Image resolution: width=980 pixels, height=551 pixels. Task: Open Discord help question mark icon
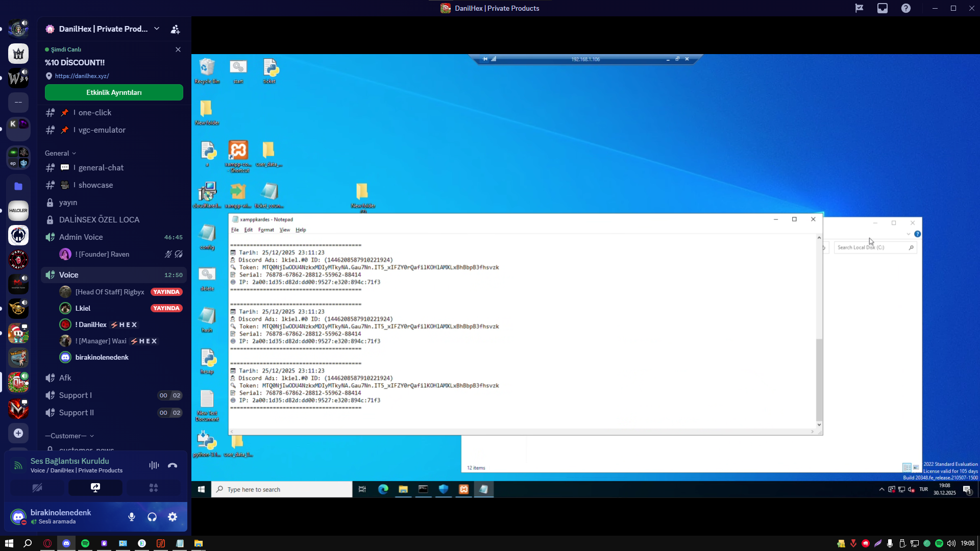coord(906,8)
